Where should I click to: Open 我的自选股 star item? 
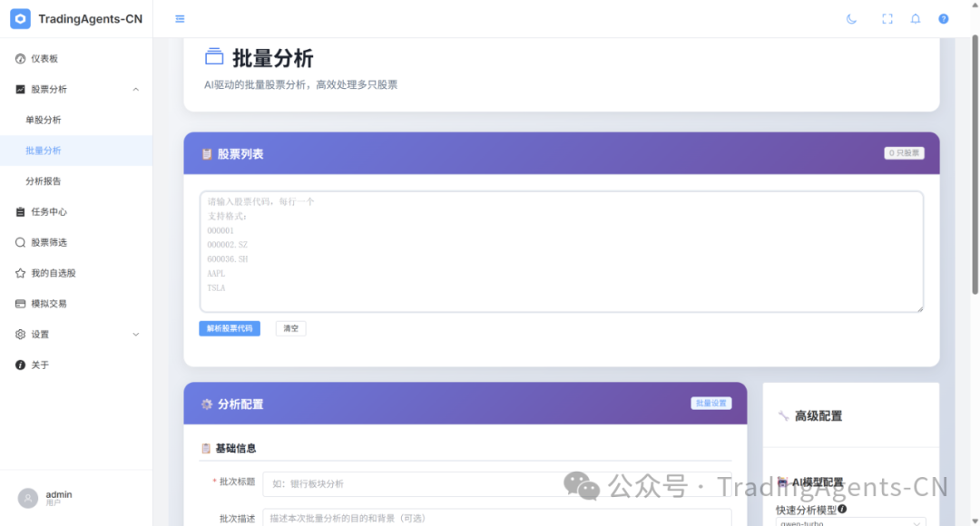[x=54, y=273]
